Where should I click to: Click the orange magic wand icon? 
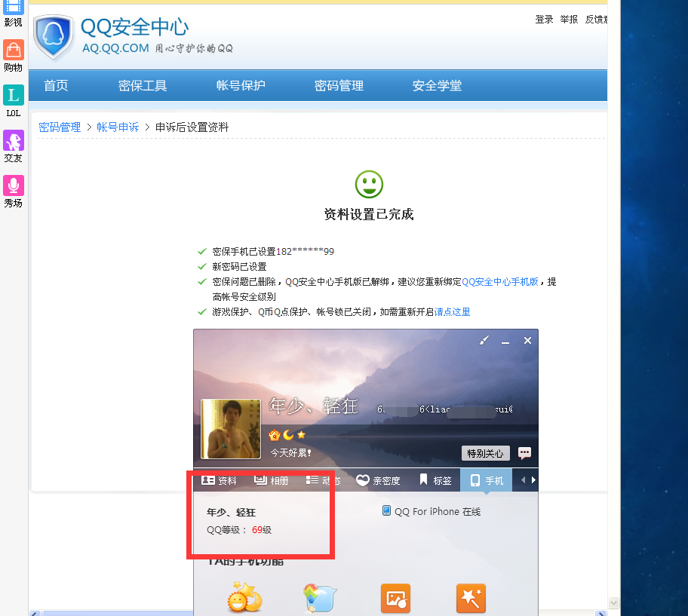[x=471, y=598]
